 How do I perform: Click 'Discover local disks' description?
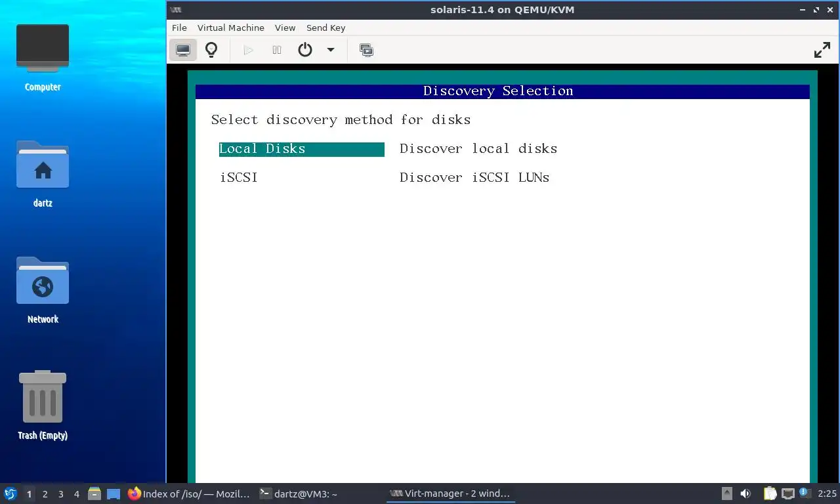478,149
